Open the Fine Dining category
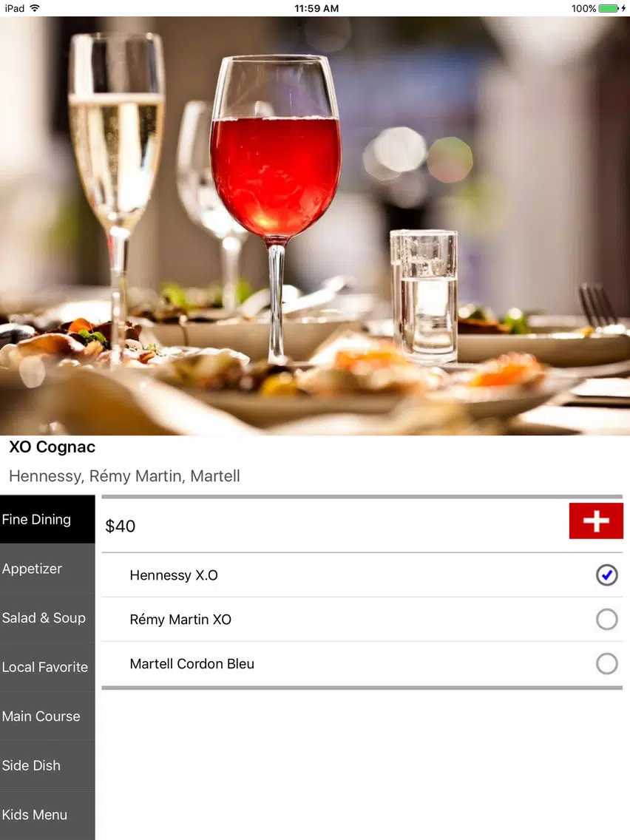 coord(47,519)
